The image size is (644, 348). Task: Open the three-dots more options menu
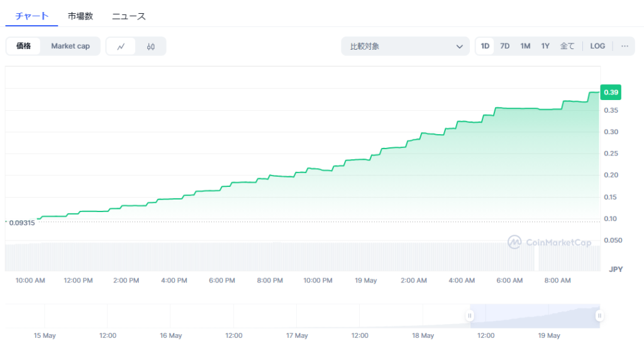624,46
